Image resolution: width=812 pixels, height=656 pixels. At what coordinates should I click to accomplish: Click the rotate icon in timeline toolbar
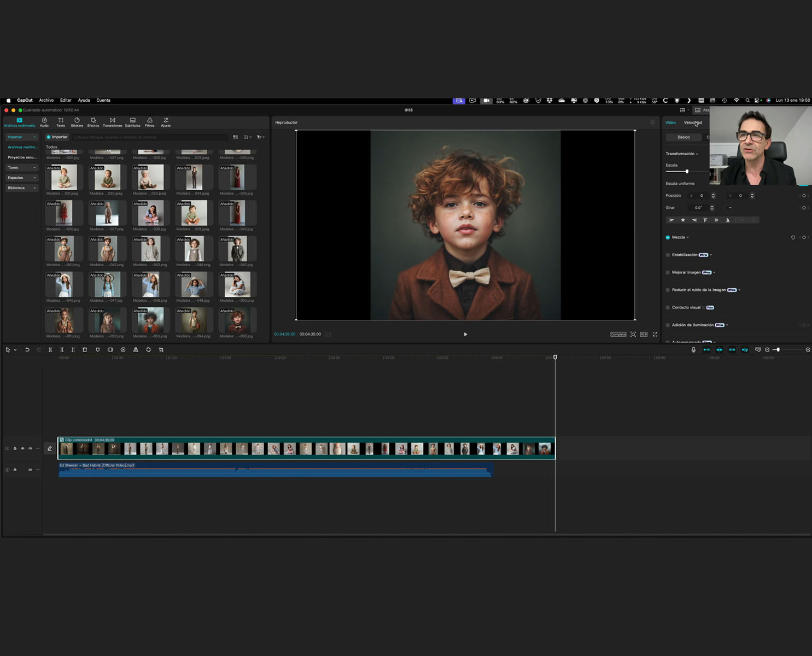tap(148, 350)
